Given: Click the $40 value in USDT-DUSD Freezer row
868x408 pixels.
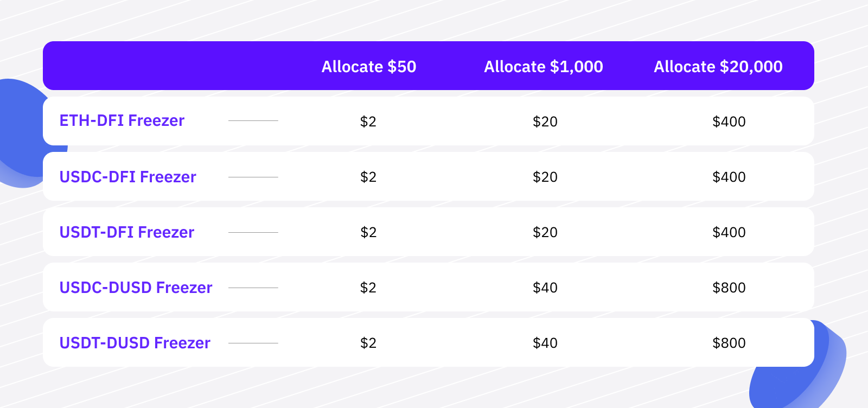Looking at the screenshot, I should pos(545,343).
